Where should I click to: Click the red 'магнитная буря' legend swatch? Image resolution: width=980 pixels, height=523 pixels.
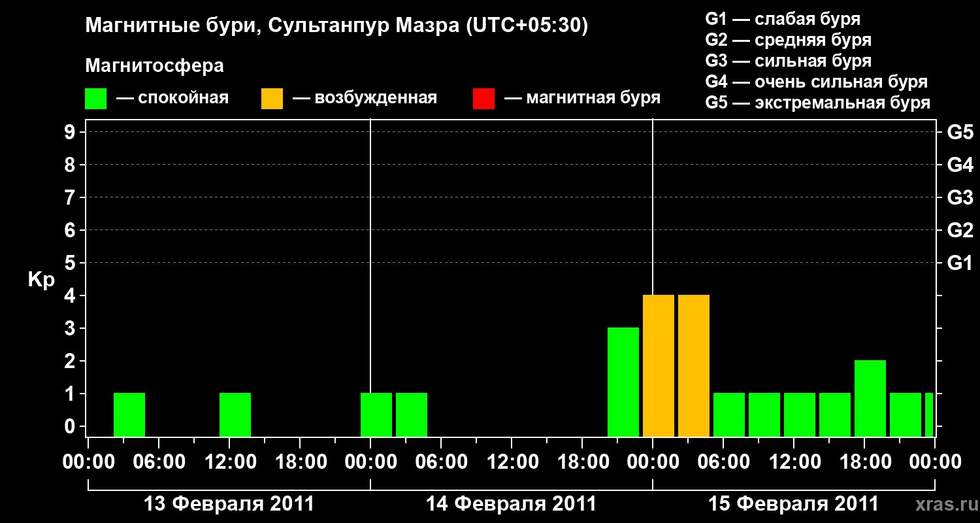point(483,99)
